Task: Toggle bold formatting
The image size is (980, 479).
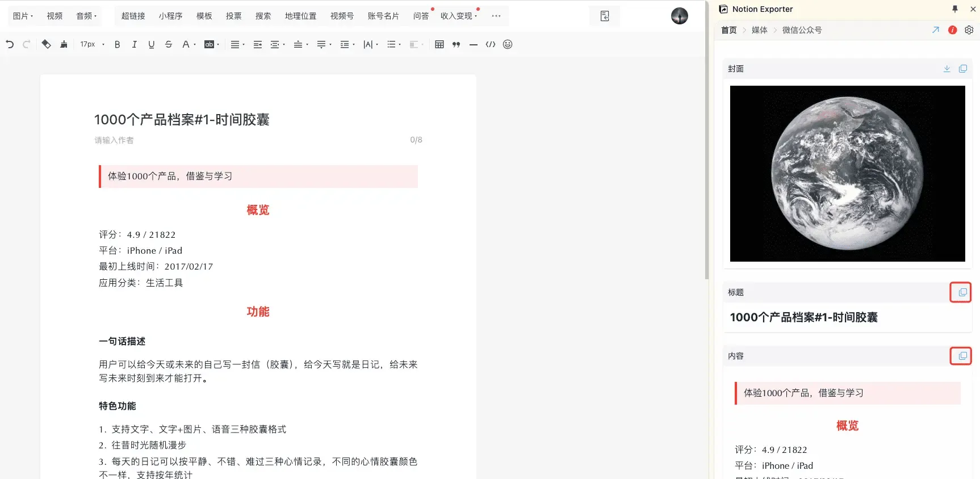Action: click(x=118, y=44)
